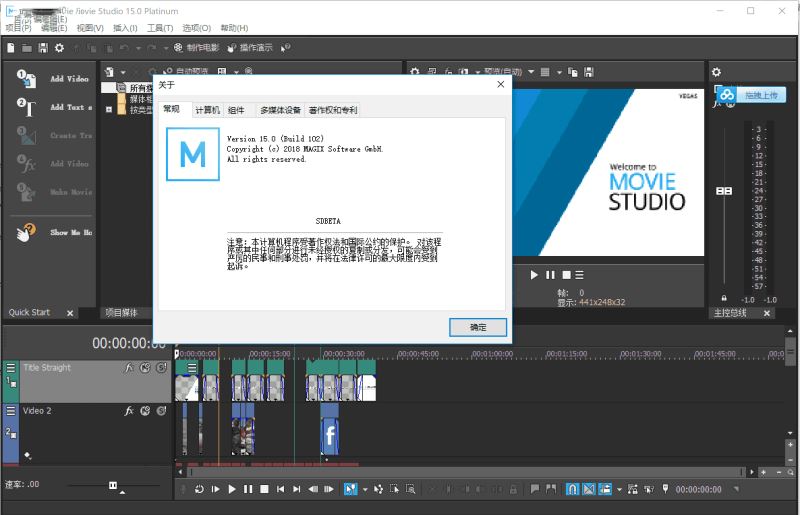Adjust the 速率 playback rate slider
Image resolution: width=800 pixels, height=515 pixels.
tap(113, 485)
